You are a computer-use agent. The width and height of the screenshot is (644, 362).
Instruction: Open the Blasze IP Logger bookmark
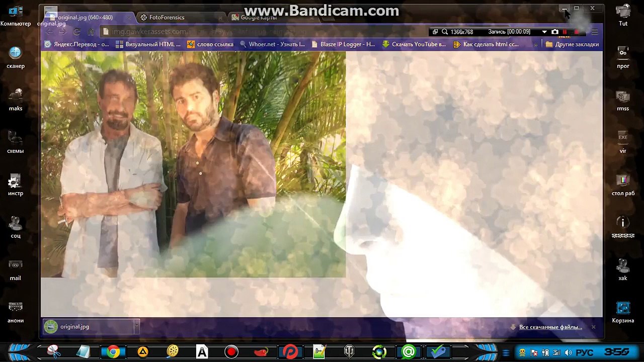click(343, 44)
